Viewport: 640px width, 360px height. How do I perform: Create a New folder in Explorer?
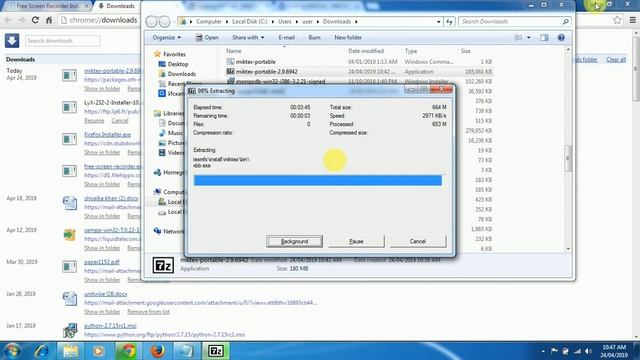pos(348,38)
